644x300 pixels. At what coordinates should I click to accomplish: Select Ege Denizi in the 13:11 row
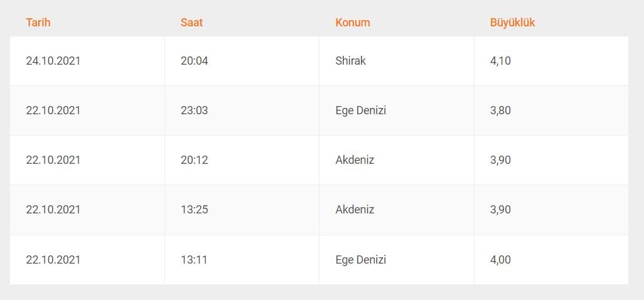point(361,260)
